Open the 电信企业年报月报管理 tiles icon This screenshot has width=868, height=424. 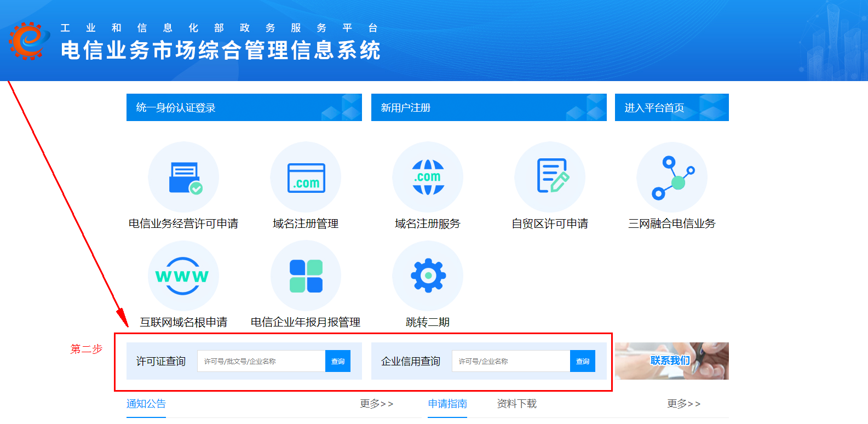click(306, 276)
